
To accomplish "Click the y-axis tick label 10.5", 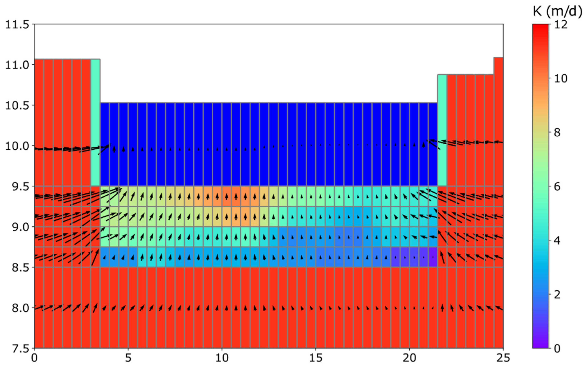I will (x=17, y=106).
